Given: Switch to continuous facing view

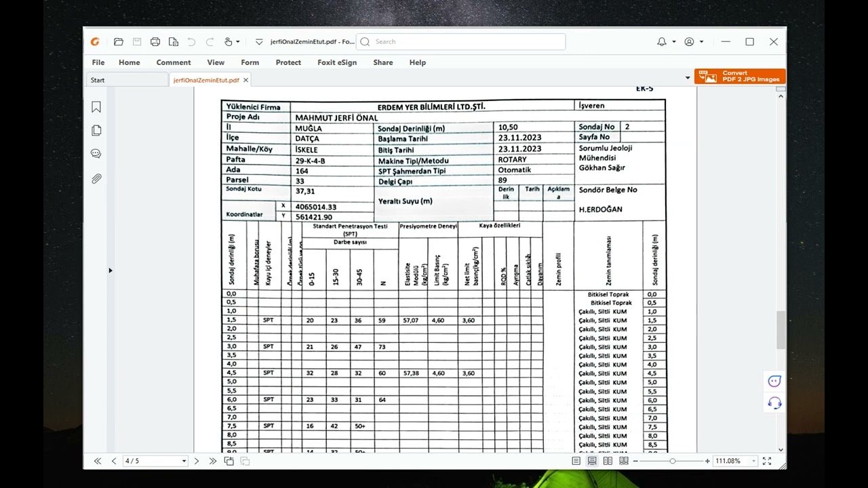Looking at the screenshot, I should (624, 461).
